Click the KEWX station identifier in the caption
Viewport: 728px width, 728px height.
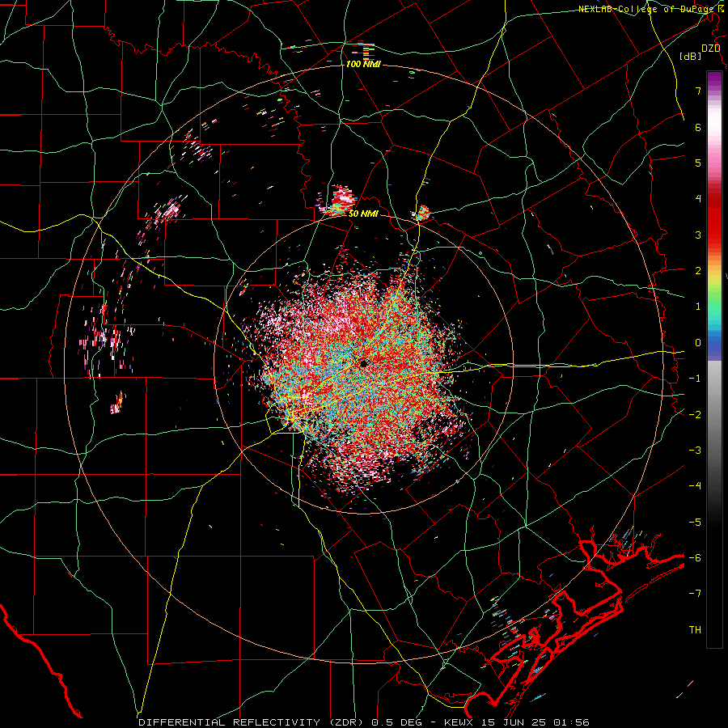click(x=458, y=722)
